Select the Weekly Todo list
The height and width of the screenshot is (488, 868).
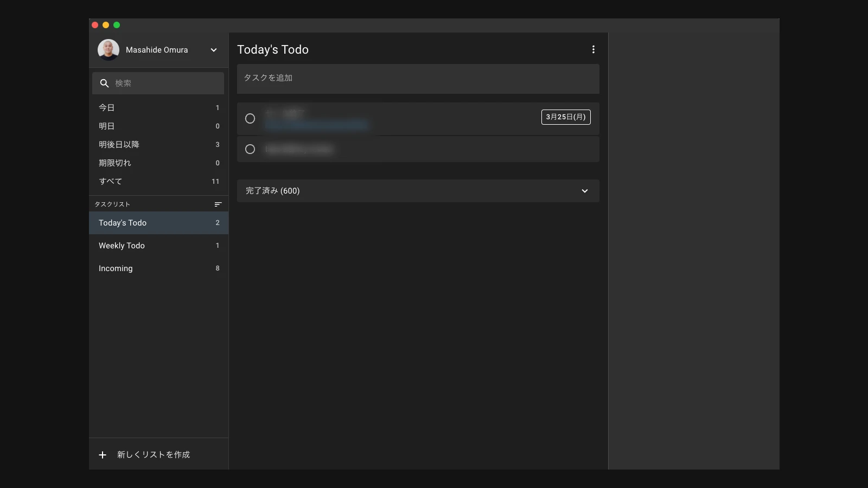click(122, 246)
